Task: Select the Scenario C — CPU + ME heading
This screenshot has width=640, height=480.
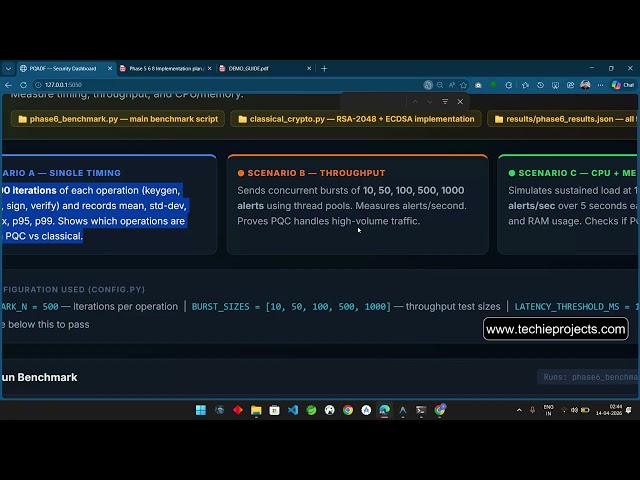Action: click(x=577, y=173)
